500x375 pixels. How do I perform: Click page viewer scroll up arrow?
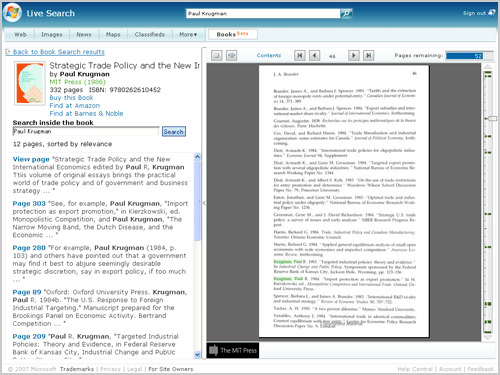coord(488,67)
